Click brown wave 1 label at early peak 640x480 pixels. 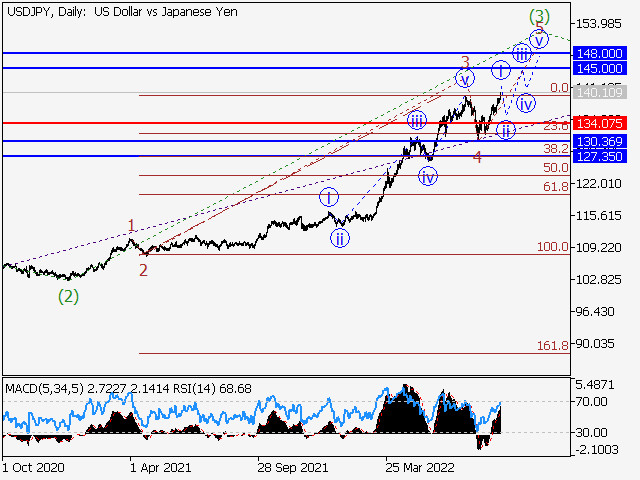click(130, 226)
